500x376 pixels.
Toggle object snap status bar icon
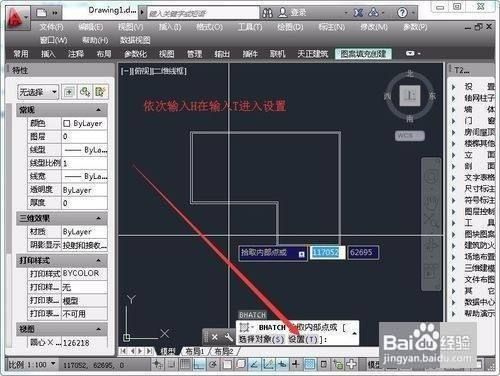227,364
